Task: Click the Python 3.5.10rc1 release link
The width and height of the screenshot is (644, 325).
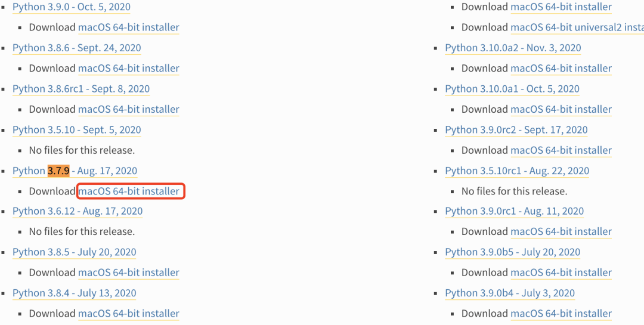Action: click(x=517, y=171)
